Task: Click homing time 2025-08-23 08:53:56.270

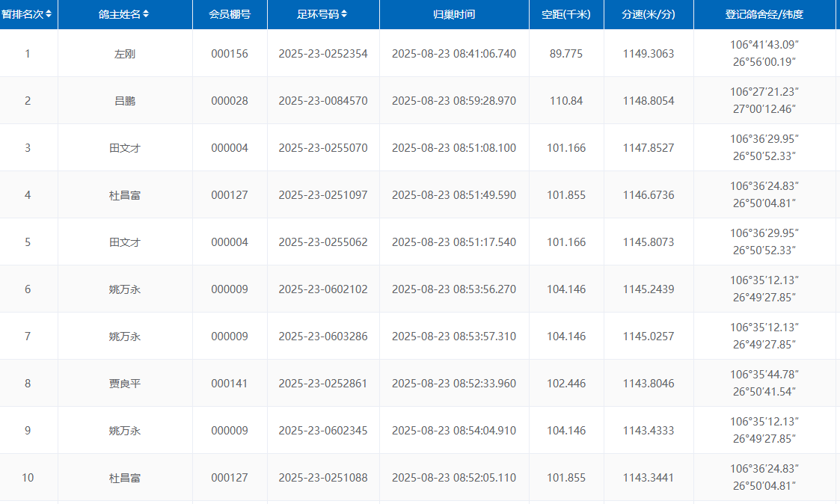Action: tap(454, 289)
